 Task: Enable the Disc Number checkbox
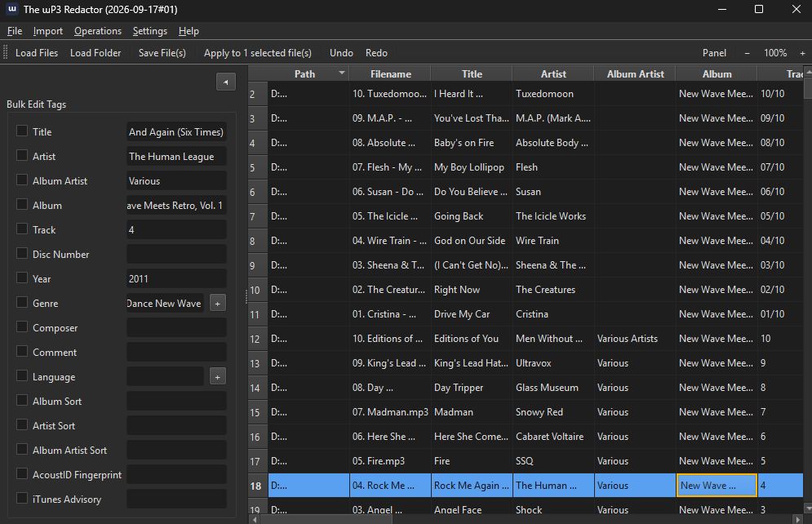point(22,253)
